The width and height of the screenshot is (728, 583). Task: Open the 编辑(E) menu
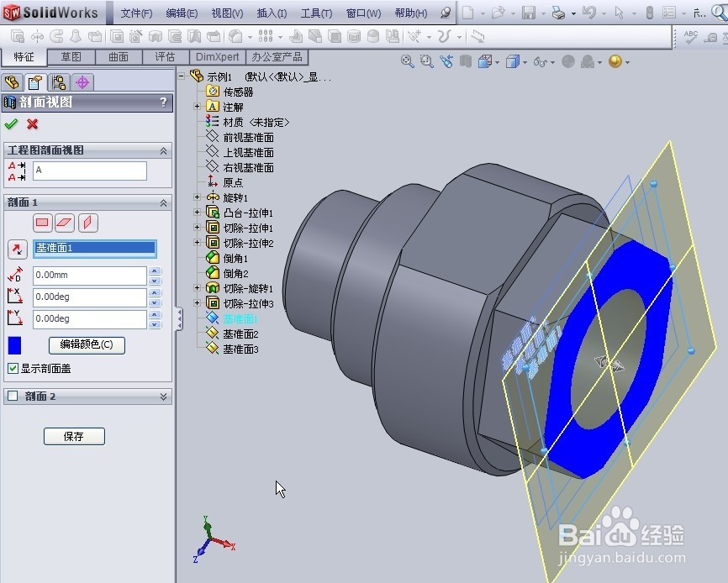pyautogui.click(x=182, y=13)
